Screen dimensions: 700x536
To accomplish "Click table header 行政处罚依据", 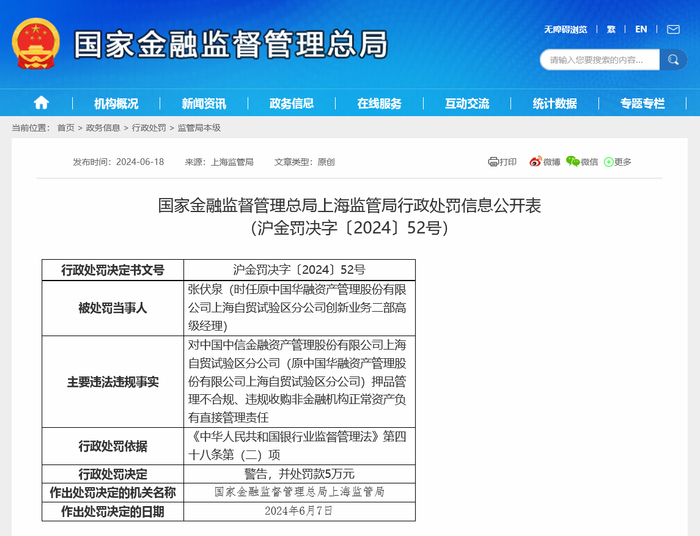I will coord(113,446).
